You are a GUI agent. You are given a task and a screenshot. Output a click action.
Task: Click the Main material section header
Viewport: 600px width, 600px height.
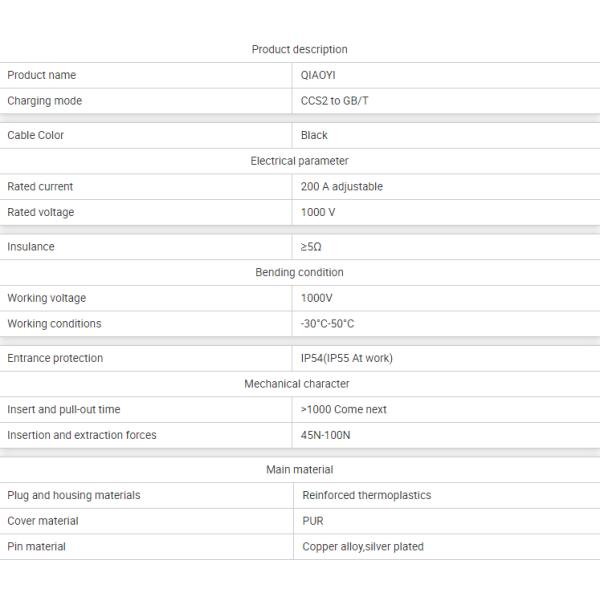click(299, 469)
